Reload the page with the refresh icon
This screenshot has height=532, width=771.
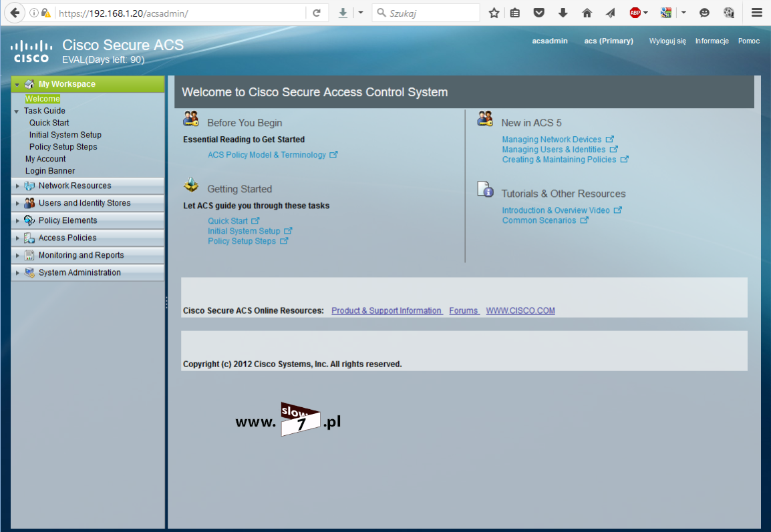pyautogui.click(x=317, y=13)
